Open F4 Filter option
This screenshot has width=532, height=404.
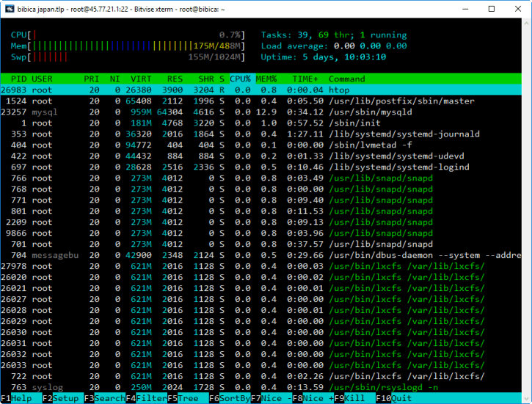pyautogui.click(x=146, y=398)
